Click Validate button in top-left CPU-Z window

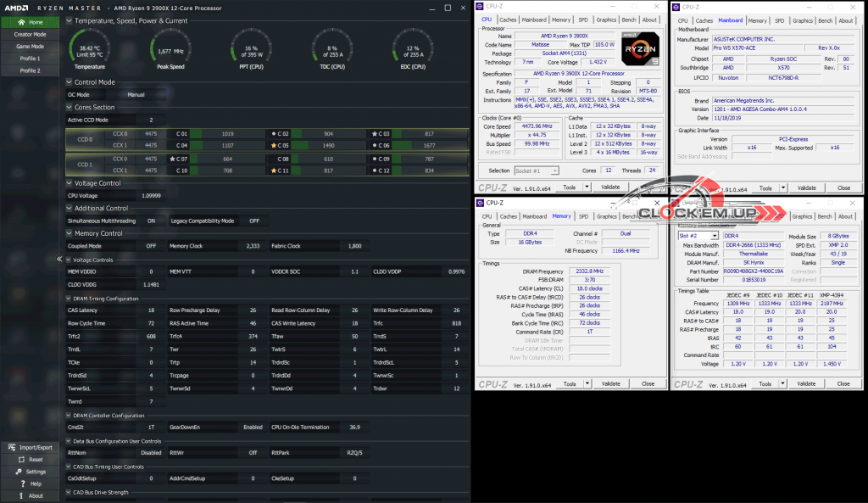click(610, 187)
